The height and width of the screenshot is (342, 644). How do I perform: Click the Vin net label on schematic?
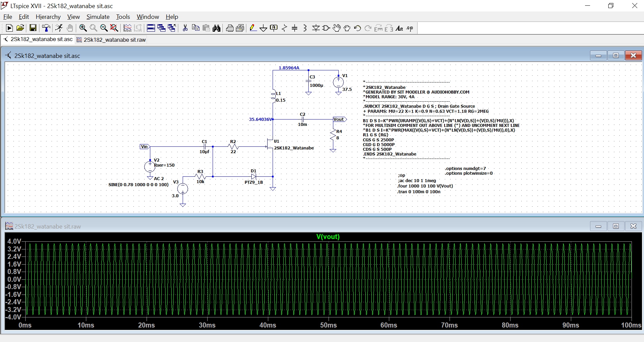tap(145, 147)
